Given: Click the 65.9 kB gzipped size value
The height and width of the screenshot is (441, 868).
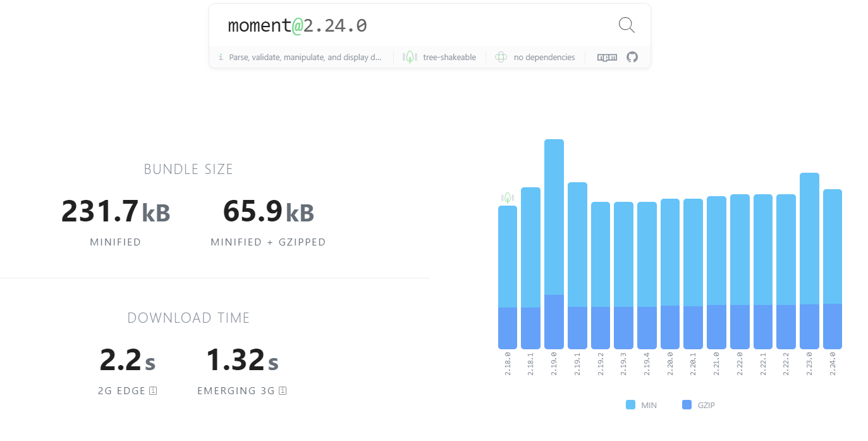Looking at the screenshot, I should click(268, 211).
